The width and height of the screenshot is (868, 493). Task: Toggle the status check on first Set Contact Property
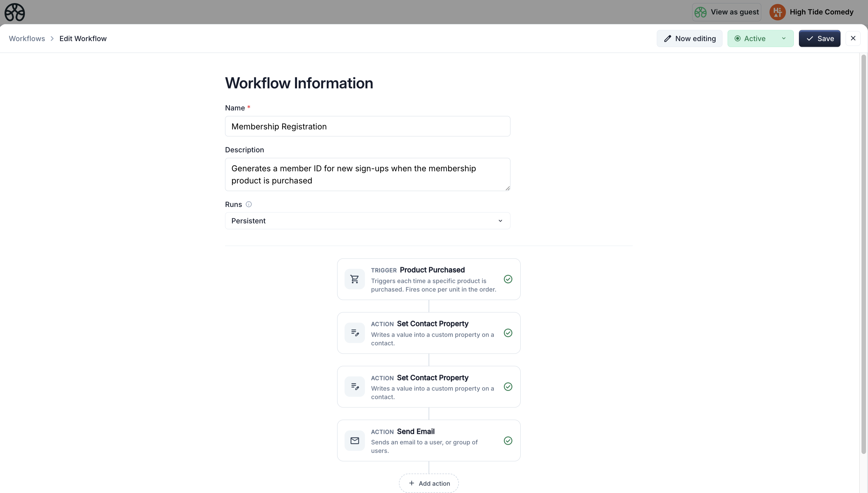point(508,333)
